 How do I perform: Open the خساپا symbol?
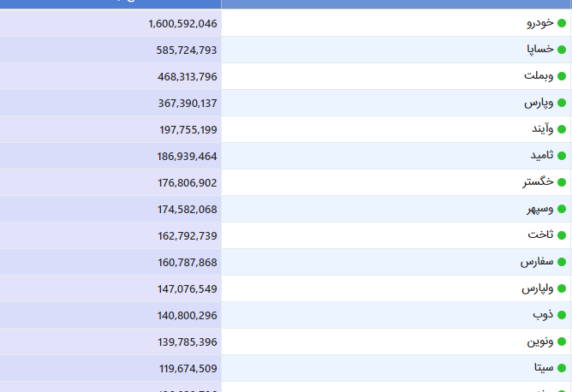tap(540, 50)
